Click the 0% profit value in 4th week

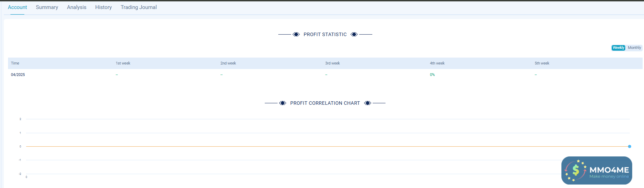coord(432,75)
